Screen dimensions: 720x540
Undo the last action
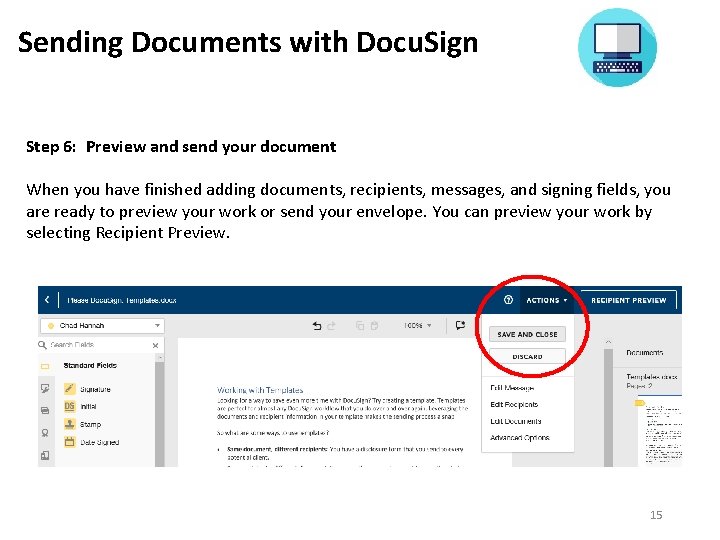click(x=316, y=326)
